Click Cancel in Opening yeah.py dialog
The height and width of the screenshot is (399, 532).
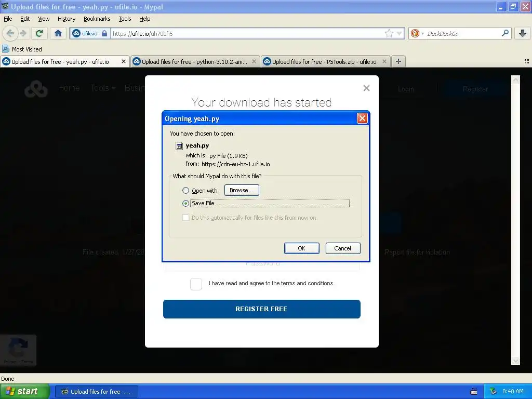click(343, 248)
